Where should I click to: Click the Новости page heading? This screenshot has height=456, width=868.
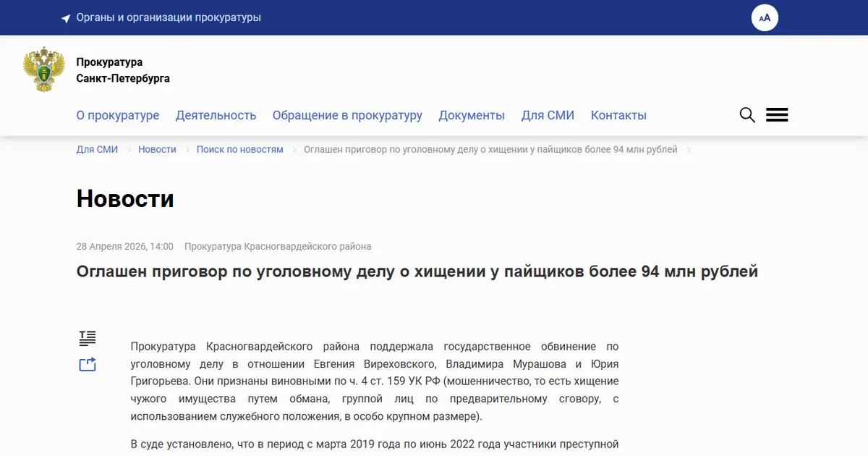pos(125,198)
